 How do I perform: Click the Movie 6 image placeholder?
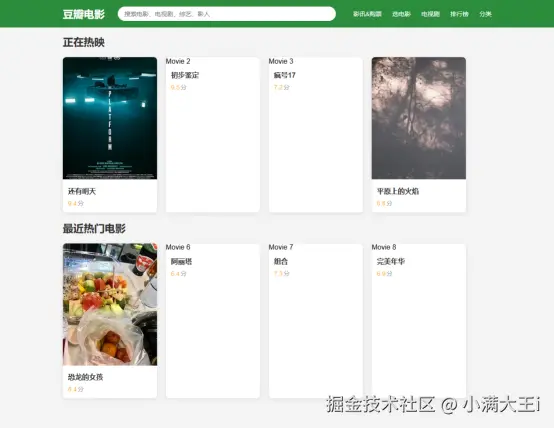tap(178, 247)
